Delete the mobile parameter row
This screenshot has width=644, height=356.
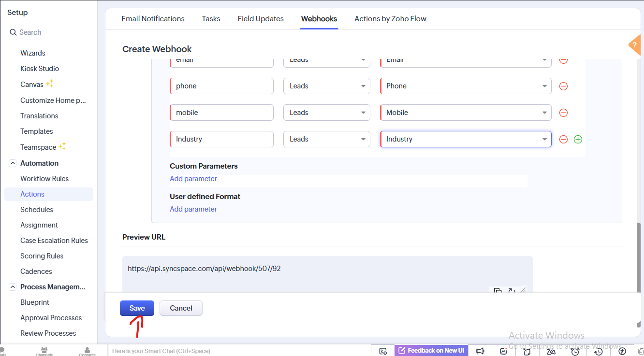[563, 113]
